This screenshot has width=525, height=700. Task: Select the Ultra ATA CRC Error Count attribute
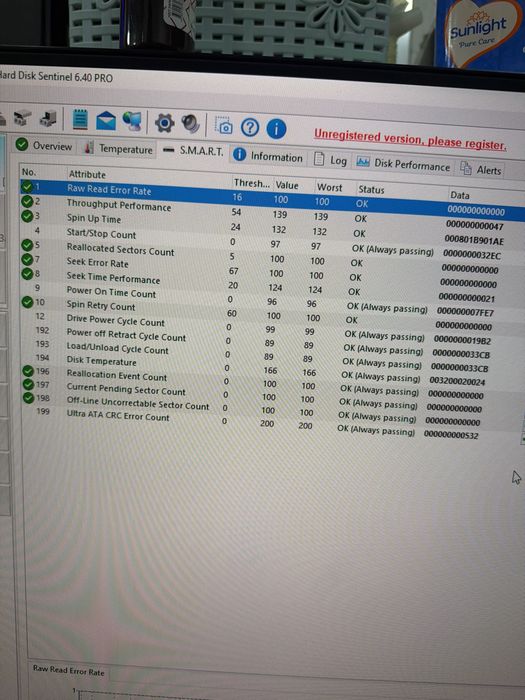click(x=118, y=415)
